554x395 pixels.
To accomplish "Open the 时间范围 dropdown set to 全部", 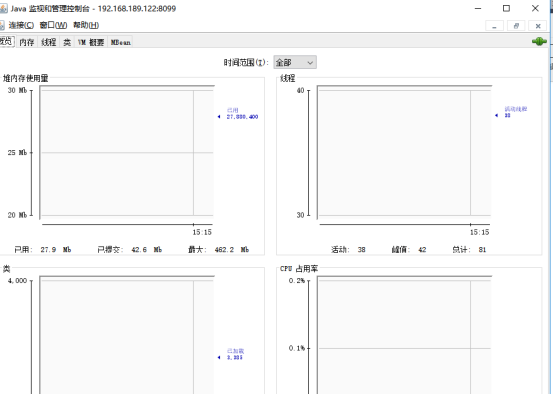I will click(295, 63).
